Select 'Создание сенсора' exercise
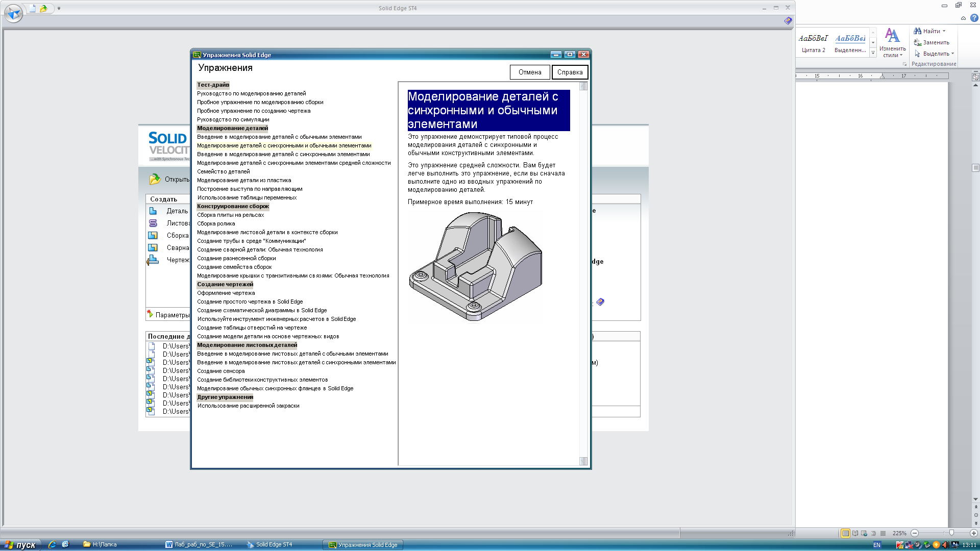This screenshot has width=980, height=551. (x=221, y=371)
